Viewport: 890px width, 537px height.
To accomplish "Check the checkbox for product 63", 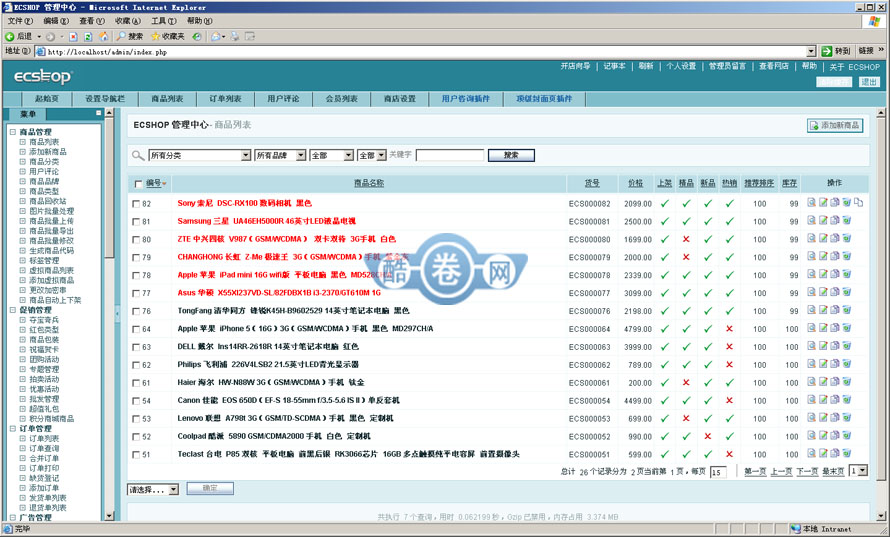I will click(136, 347).
